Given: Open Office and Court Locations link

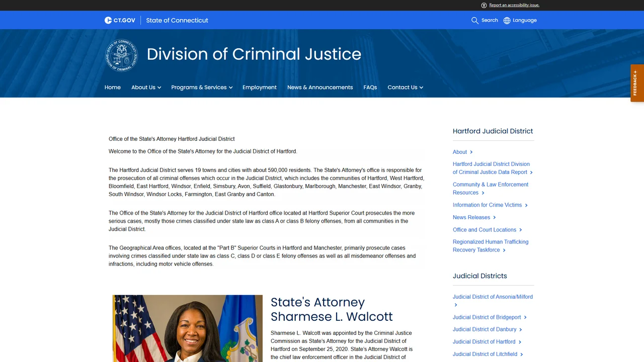Looking at the screenshot, I should (487, 230).
